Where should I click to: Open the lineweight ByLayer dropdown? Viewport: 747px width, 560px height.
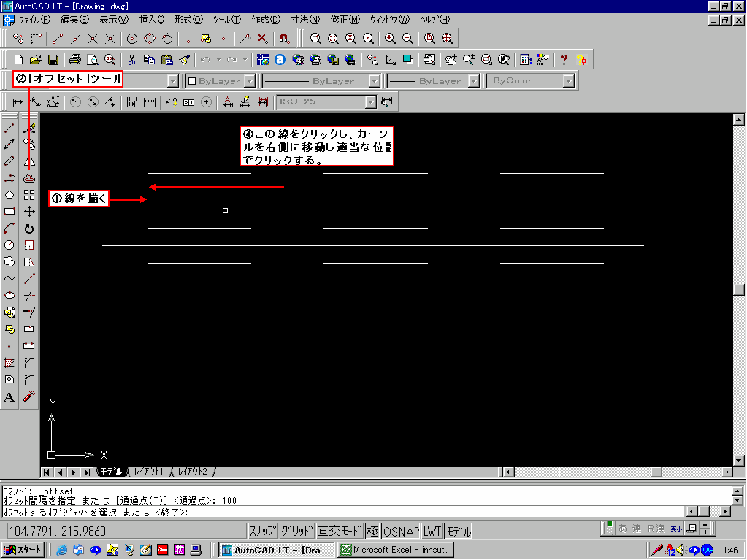(x=474, y=81)
